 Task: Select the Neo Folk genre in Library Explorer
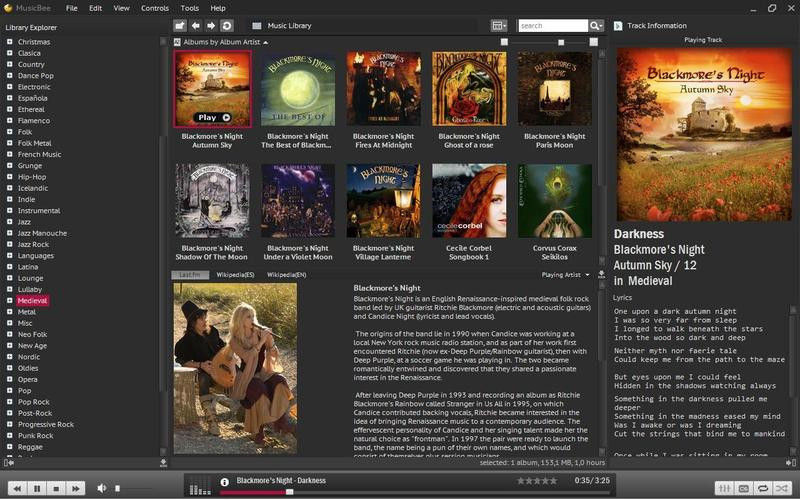(32, 334)
